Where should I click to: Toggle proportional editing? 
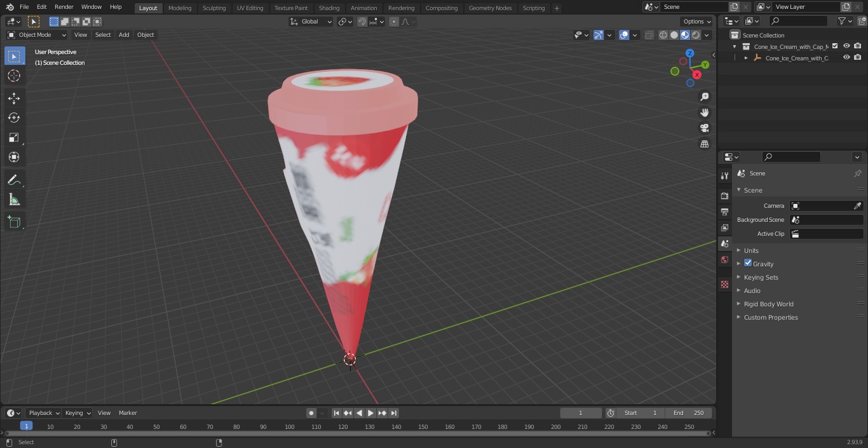coord(394,22)
